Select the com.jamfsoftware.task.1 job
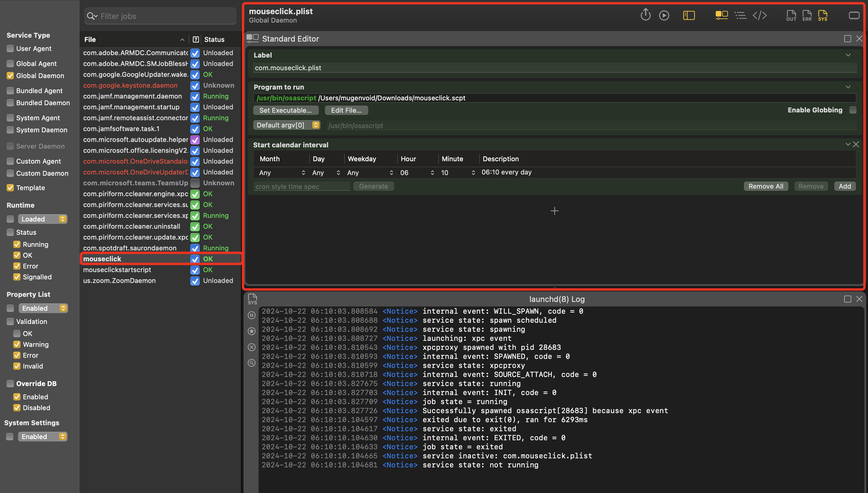Screen dimensions: 868x493 point(160,129)
